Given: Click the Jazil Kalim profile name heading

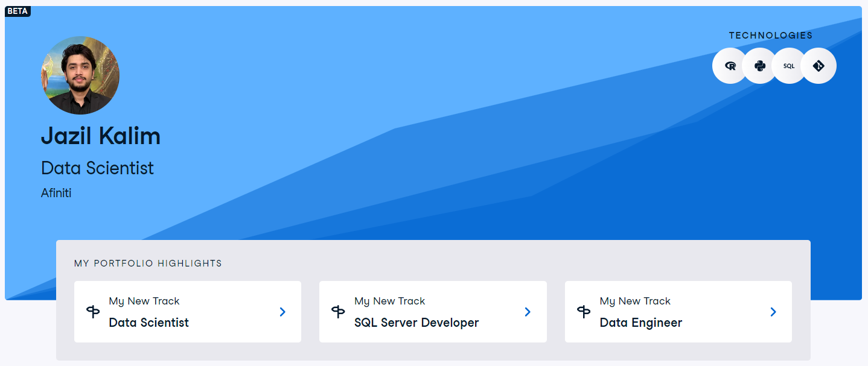Looking at the screenshot, I should click(101, 136).
